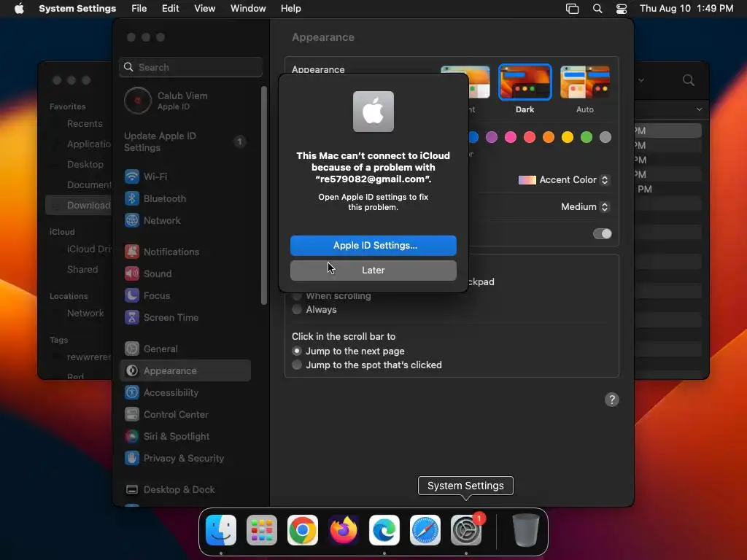747x560 pixels.
Task: Click Later to dismiss dialog
Action: [373, 271]
